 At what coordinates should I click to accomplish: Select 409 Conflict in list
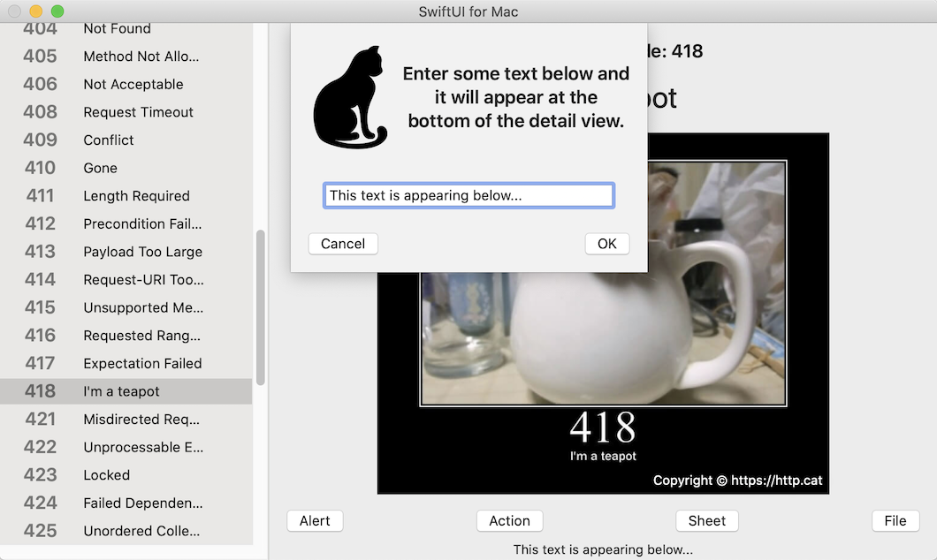(126, 140)
